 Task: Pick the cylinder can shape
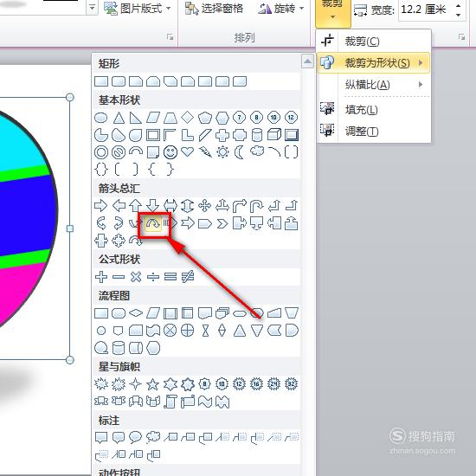coord(257,135)
